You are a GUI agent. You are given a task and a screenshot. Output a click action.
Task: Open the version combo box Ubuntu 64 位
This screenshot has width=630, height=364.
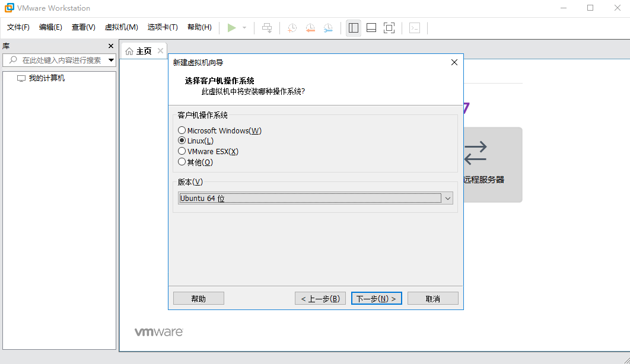316,198
